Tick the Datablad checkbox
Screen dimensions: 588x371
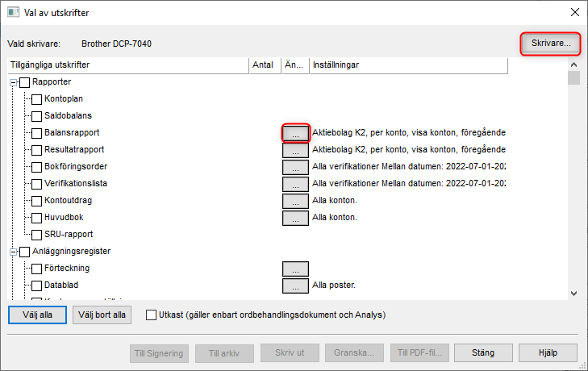(37, 286)
